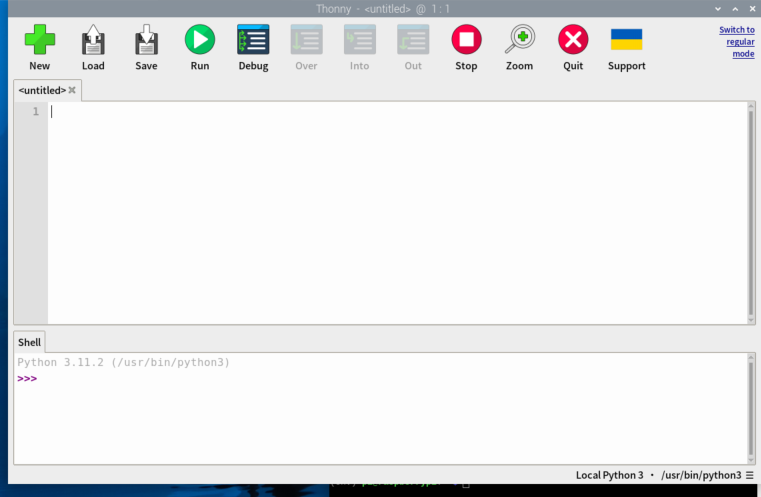Screen dimensions: 761x497
Task: Click the Shell's vertical scrollbar
Action: (751, 409)
